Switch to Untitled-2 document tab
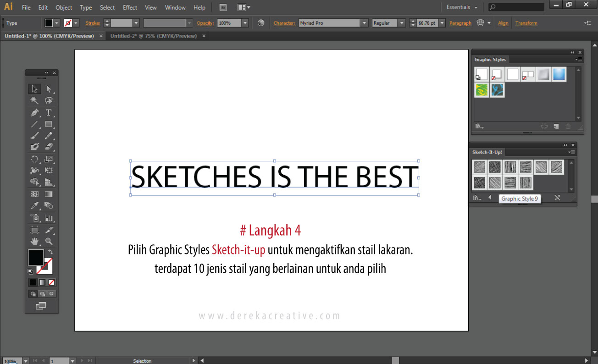This screenshot has width=598, height=364. point(153,36)
